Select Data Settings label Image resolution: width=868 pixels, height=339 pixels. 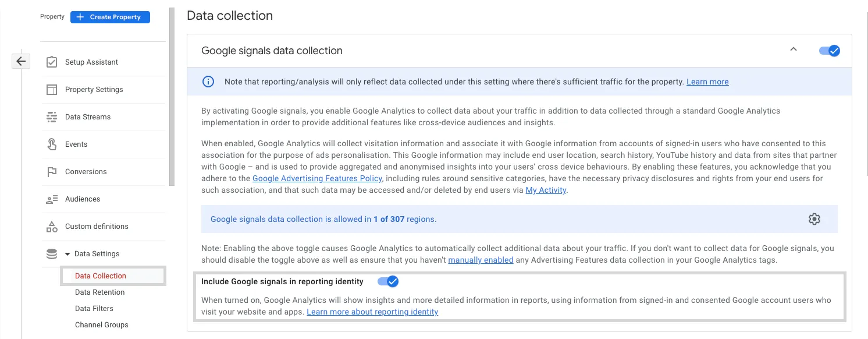[97, 254]
